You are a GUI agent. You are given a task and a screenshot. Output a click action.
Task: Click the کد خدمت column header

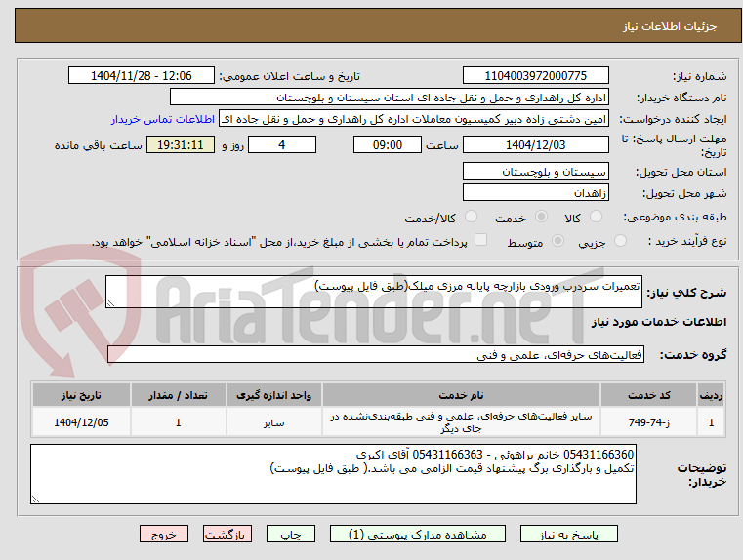pyautogui.click(x=648, y=395)
